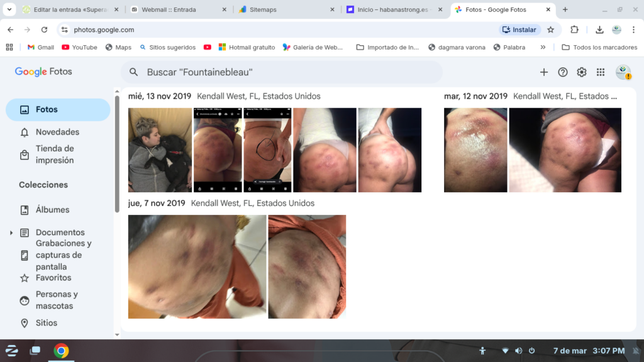
Task: Open the Google Fotos settings gear
Action: pos(582,72)
